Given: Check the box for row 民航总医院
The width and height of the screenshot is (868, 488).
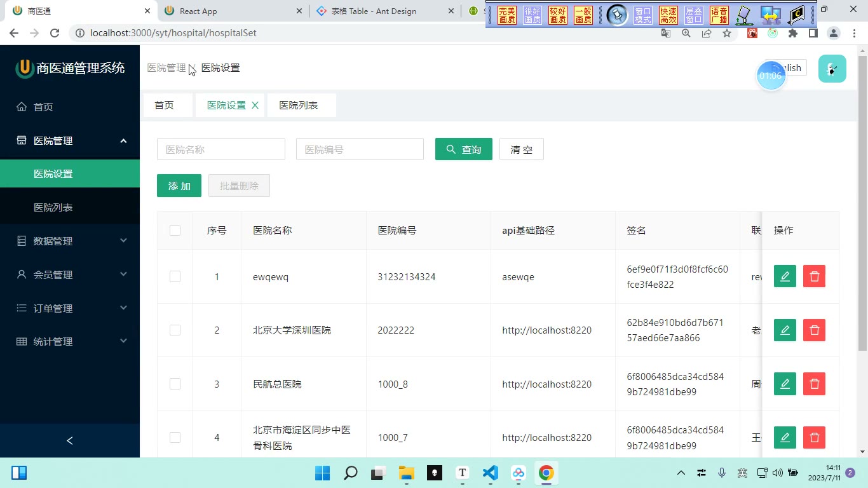Looking at the screenshot, I should tap(175, 384).
